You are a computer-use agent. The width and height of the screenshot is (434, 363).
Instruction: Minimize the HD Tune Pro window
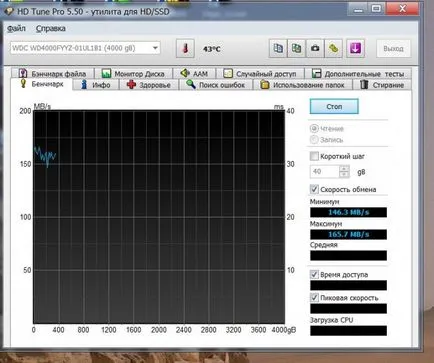(358, 9)
